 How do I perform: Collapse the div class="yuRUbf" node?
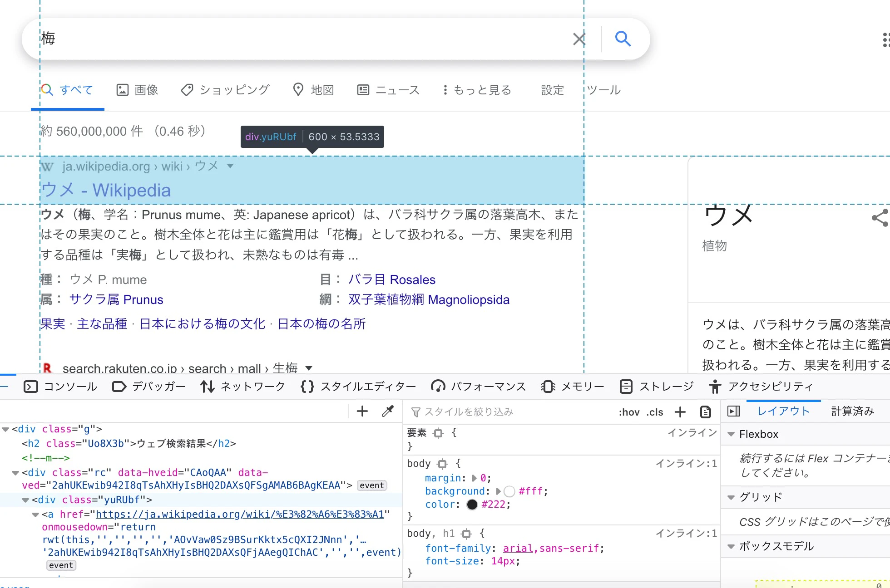25,500
